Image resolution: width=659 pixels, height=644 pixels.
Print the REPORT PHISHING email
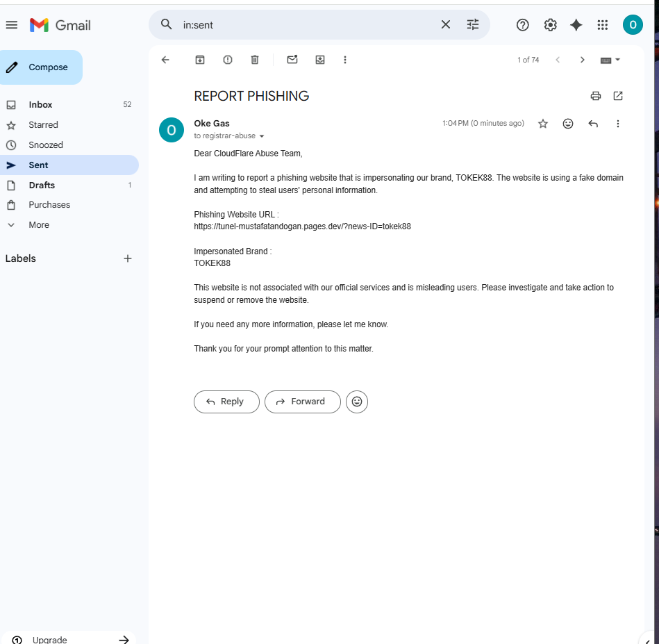click(596, 96)
